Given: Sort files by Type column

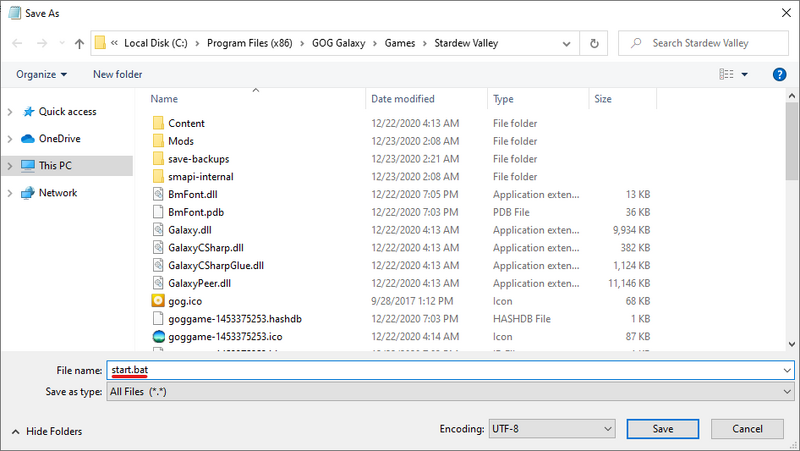Looking at the screenshot, I should point(503,99).
